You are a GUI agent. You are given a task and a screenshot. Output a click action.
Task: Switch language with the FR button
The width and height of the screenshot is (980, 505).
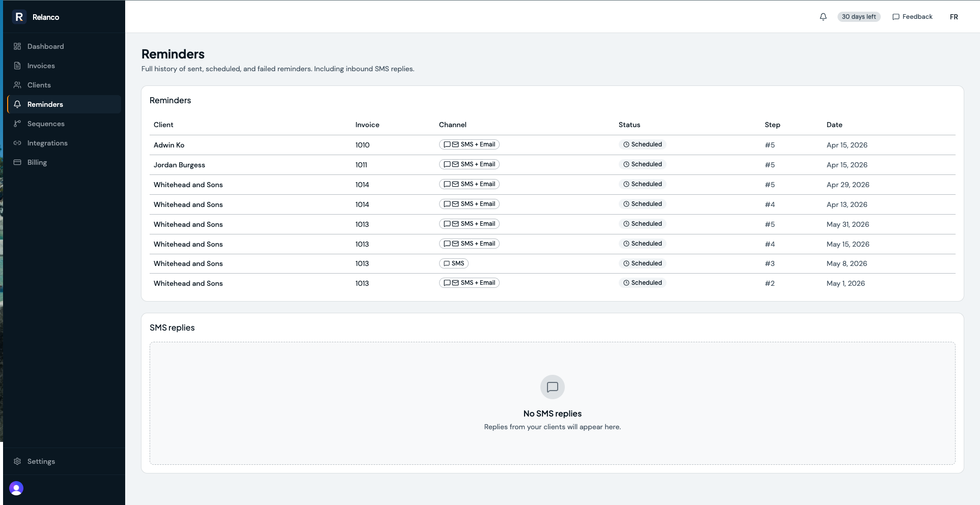click(954, 17)
